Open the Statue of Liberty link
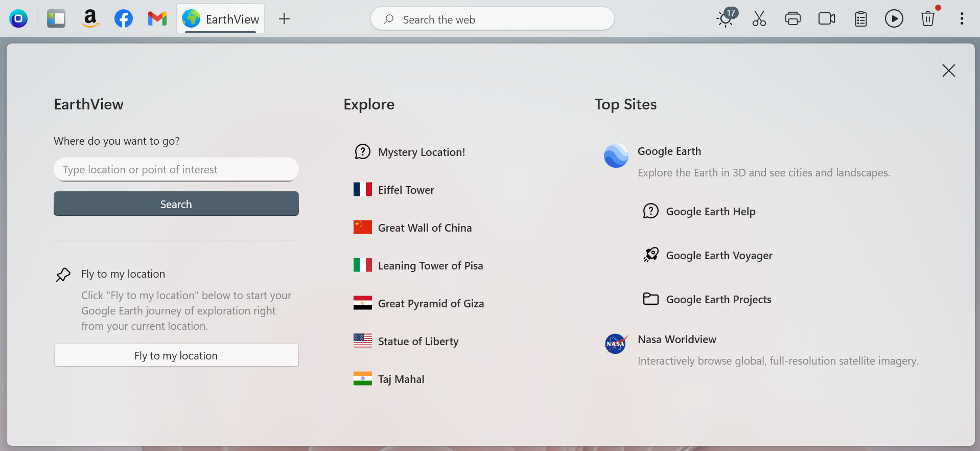 point(418,342)
